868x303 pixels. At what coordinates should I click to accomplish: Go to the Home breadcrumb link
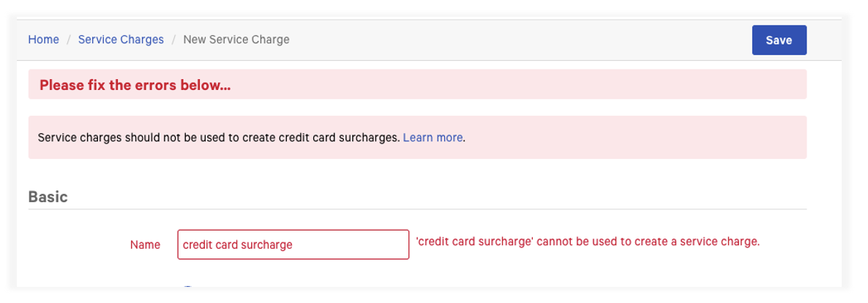[43, 40]
